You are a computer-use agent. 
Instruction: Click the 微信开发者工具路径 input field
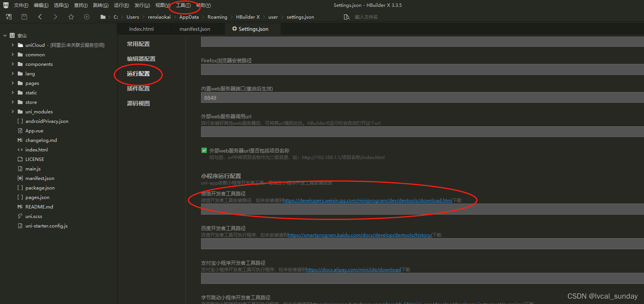click(422, 209)
